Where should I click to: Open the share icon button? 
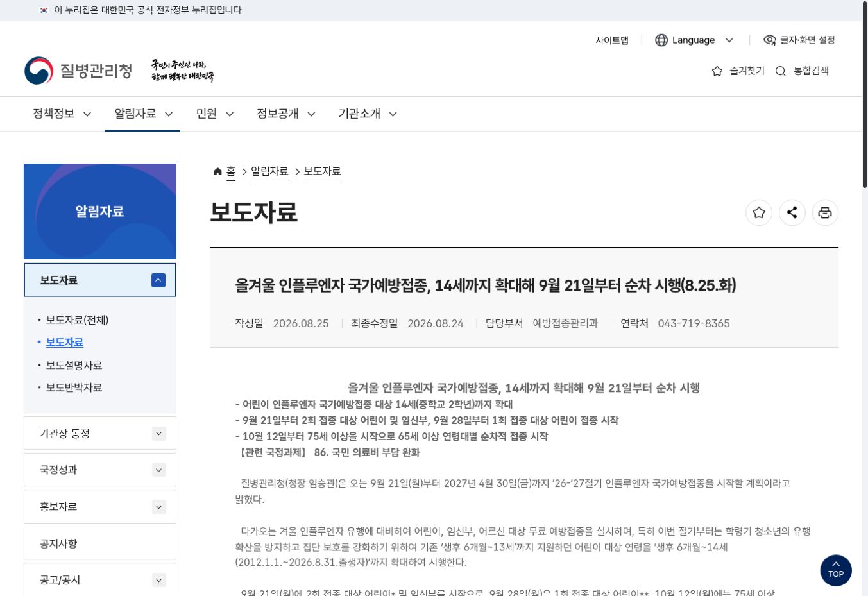[x=792, y=212]
